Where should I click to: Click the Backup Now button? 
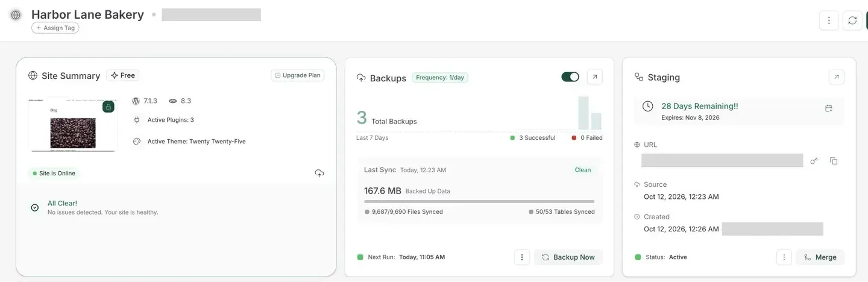(x=568, y=257)
